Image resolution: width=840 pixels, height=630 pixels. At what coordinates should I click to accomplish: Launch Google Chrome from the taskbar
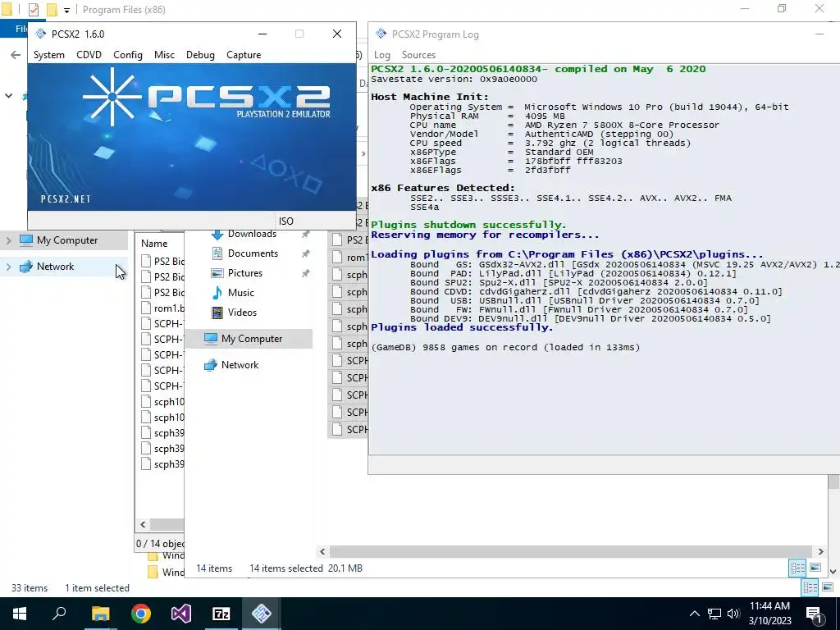[141, 614]
